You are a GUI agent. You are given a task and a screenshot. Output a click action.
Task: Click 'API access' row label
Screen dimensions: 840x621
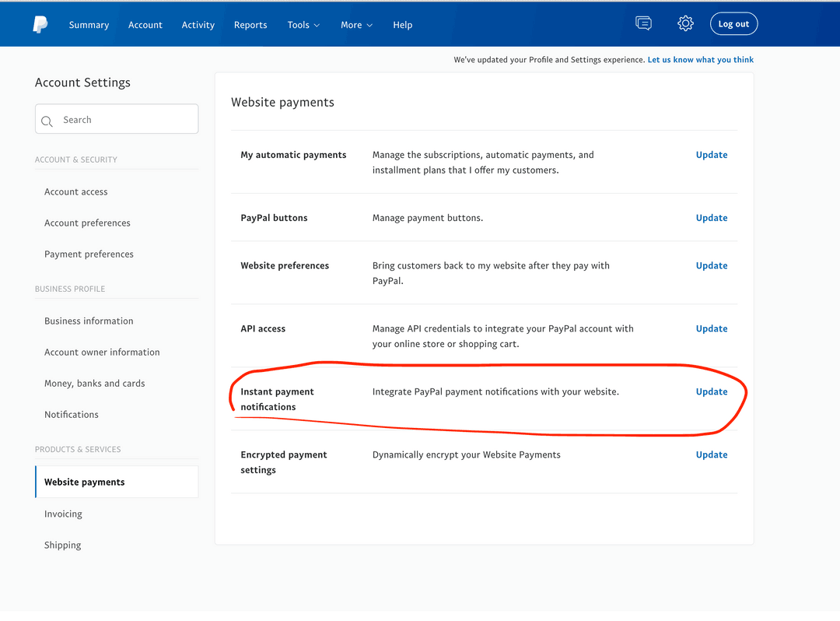(x=263, y=329)
